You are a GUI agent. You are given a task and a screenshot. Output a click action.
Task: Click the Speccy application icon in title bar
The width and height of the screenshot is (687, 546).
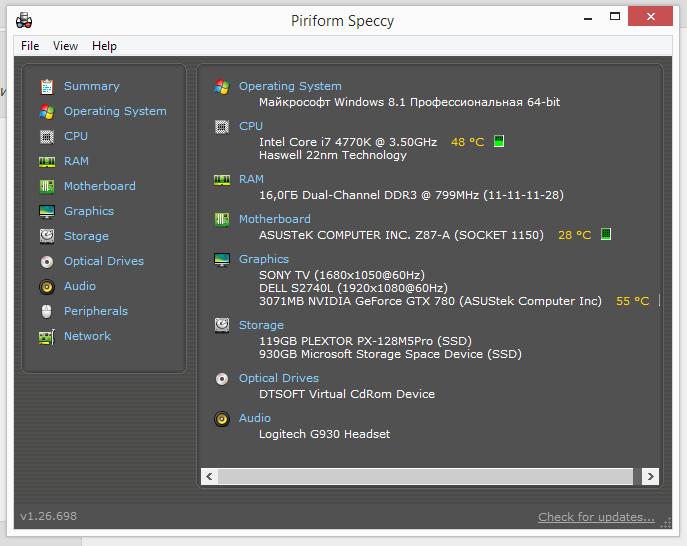pos(24,21)
